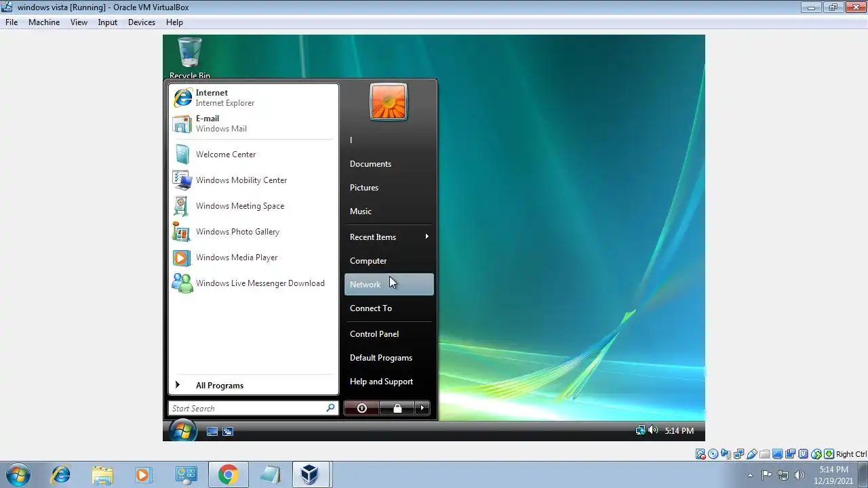Viewport: 868px width, 488px height.
Task: Open VirtualBox File menu
Action: [x=12, y=22]
